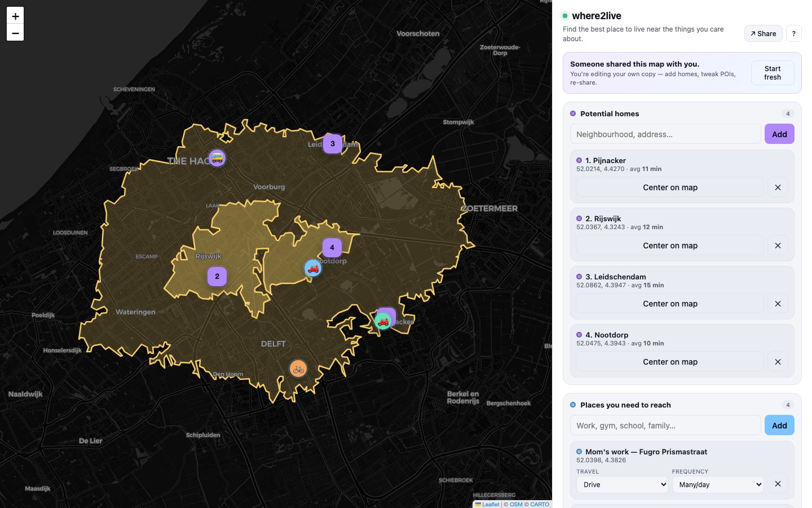The width and height of the screenshot is (812, 508).
Task: Select the blue car marker near Nootdorp
Action: click(313, 268)
